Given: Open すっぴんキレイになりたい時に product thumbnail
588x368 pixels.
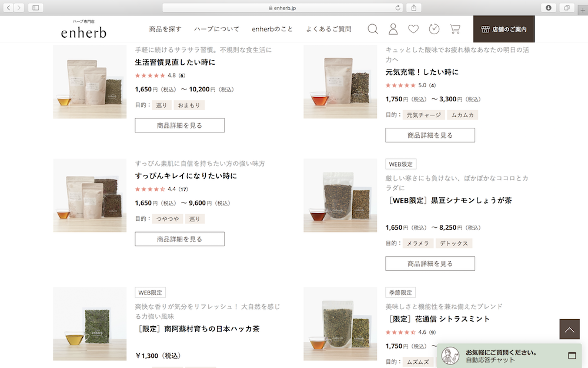Looking at the screenshot, I should click(89, 195).
